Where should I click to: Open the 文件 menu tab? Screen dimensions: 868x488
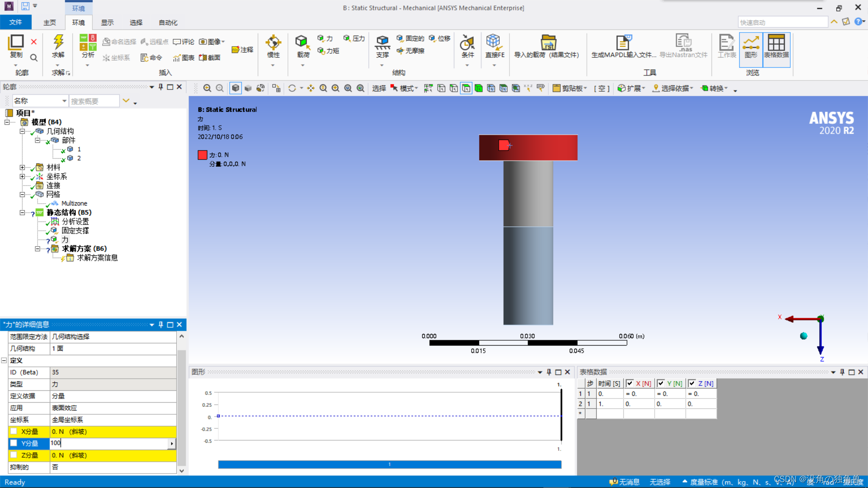pos(15,23)
